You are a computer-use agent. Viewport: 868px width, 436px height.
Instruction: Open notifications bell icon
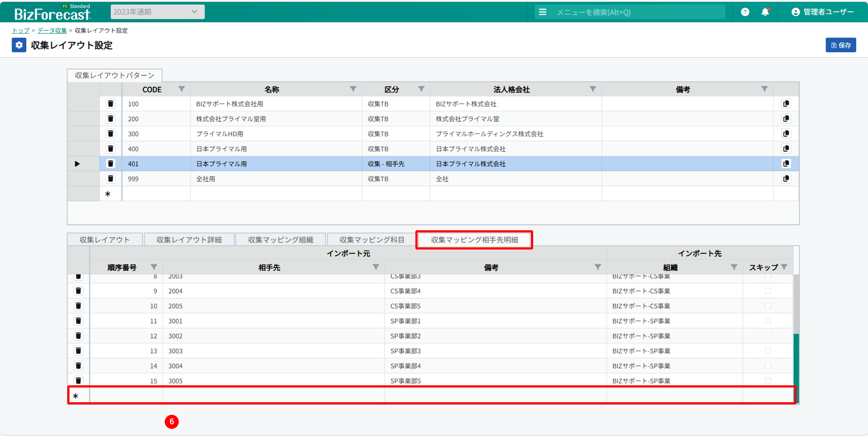[x=765, y=12]
